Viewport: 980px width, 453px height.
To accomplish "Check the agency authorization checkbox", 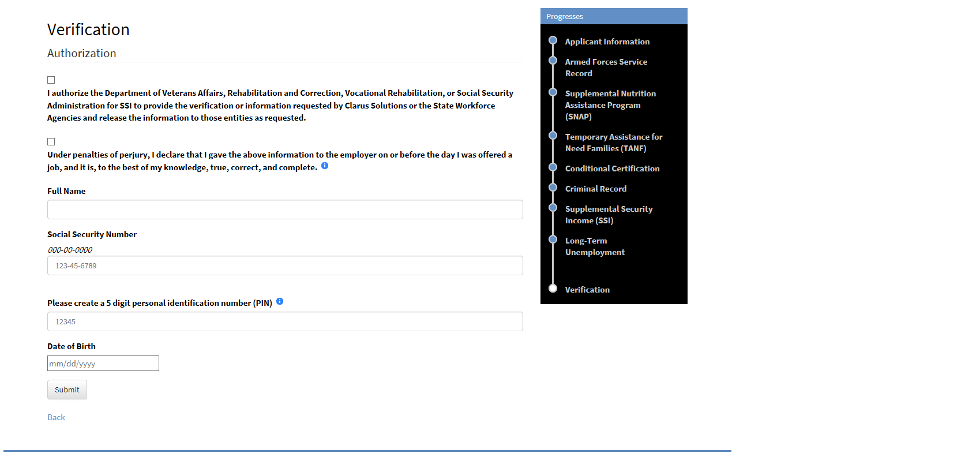I will click(51, 80).
